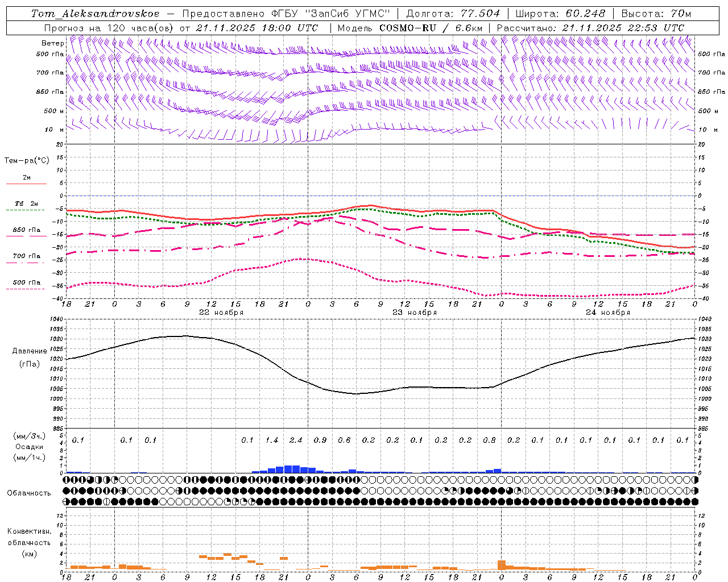Click the "700 гПа" entry in temperature legend

pyautogui.click(x=27, y=256)
